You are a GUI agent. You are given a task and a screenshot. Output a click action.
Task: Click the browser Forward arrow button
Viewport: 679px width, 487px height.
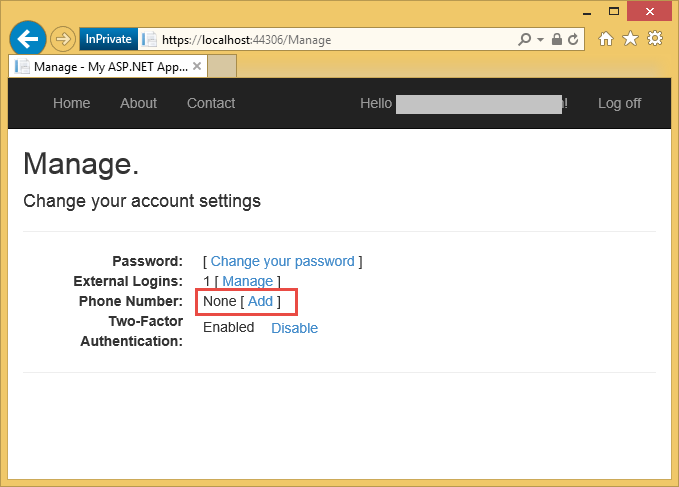pos(62,40)
